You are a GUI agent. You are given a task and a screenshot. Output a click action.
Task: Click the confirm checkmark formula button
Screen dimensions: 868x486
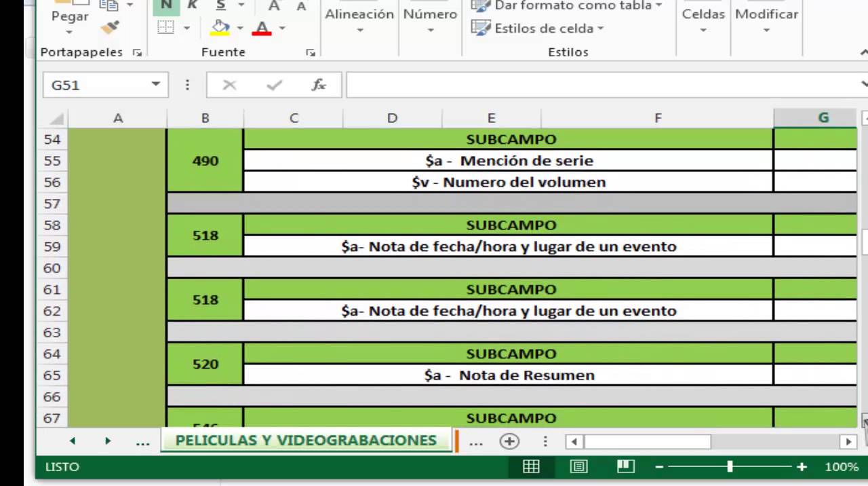point(274,85)
